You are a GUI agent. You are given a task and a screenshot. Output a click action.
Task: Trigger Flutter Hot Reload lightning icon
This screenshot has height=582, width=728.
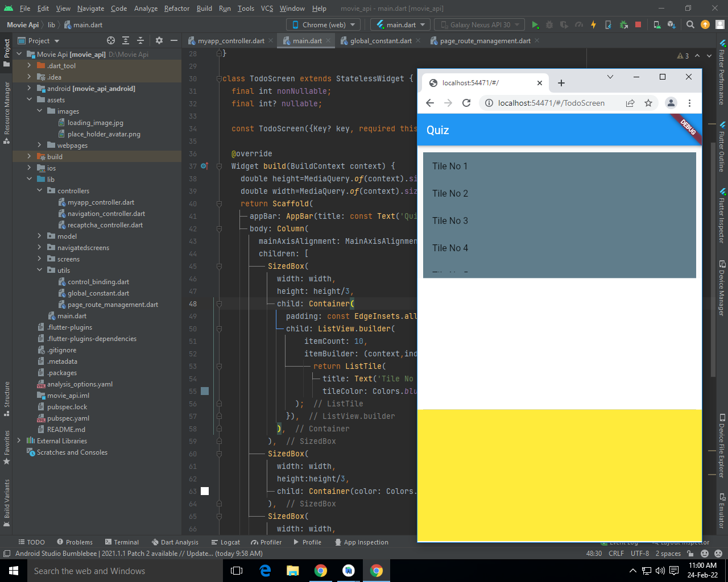tap(594, 24)
